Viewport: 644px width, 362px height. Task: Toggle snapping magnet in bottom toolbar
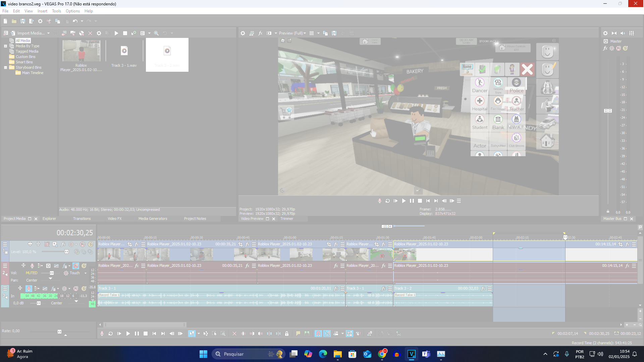point(318,334)
